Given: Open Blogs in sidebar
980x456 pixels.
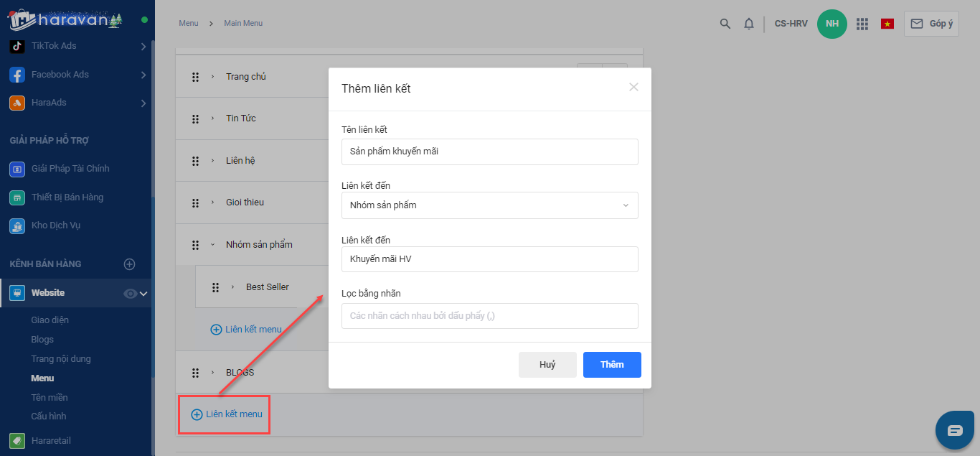Looking at the screenshot, I should click(42, 340).
